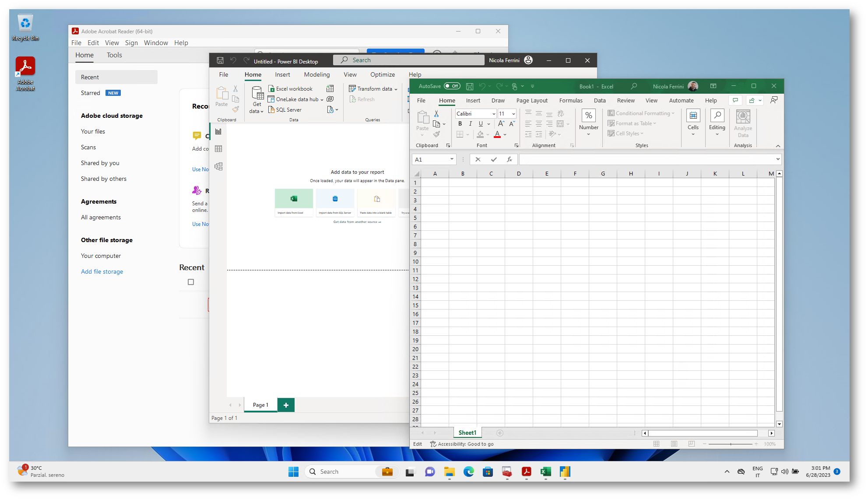Click the Insert Function fx icon
868x500 pixels.
point(510,159)
